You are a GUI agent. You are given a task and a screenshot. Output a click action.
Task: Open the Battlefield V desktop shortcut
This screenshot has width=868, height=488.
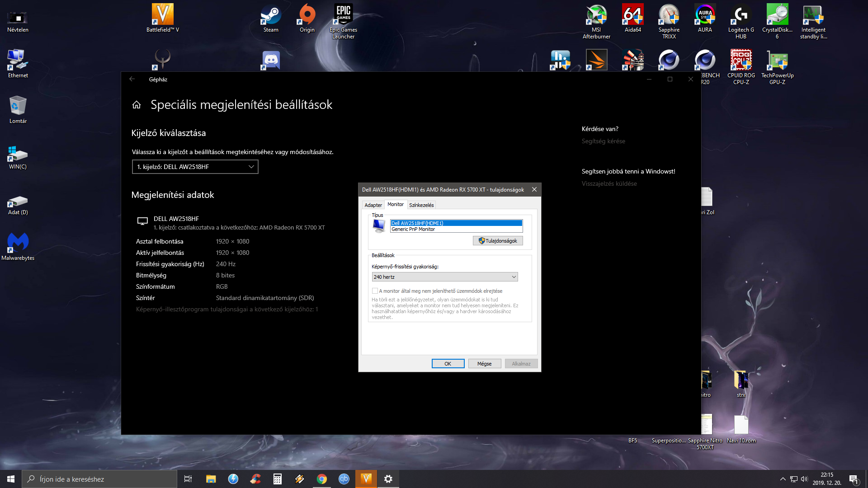click(162, 18)
